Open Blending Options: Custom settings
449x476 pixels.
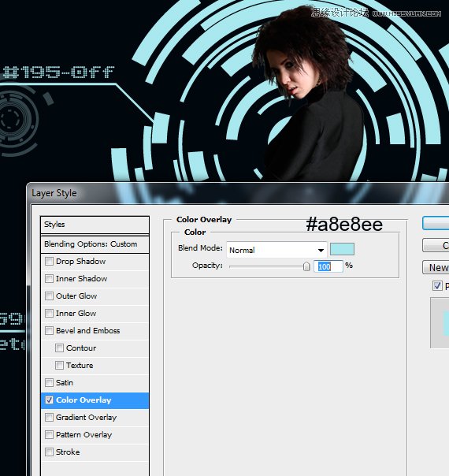(95, 244)
